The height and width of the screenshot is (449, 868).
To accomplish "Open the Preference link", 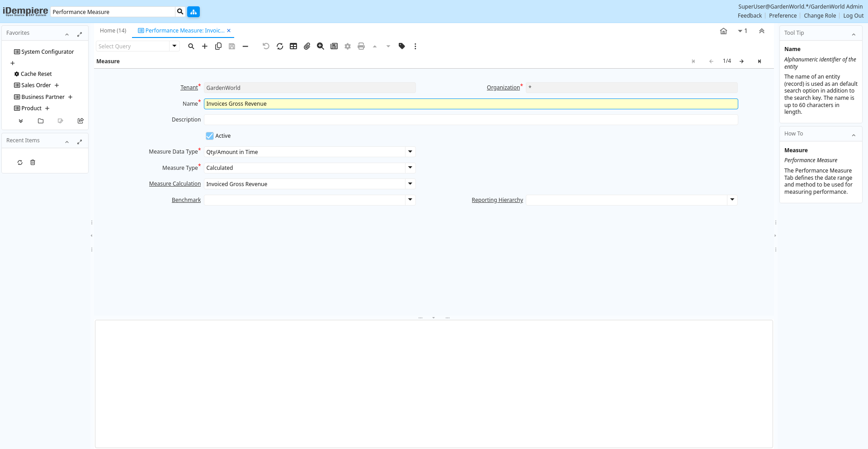I will [x=783, y=16].
